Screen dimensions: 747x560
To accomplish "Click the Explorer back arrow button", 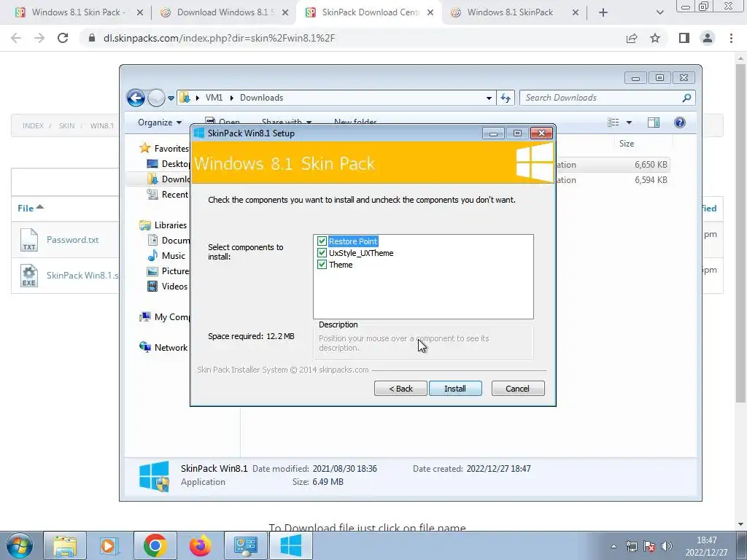I will (136, 98).
